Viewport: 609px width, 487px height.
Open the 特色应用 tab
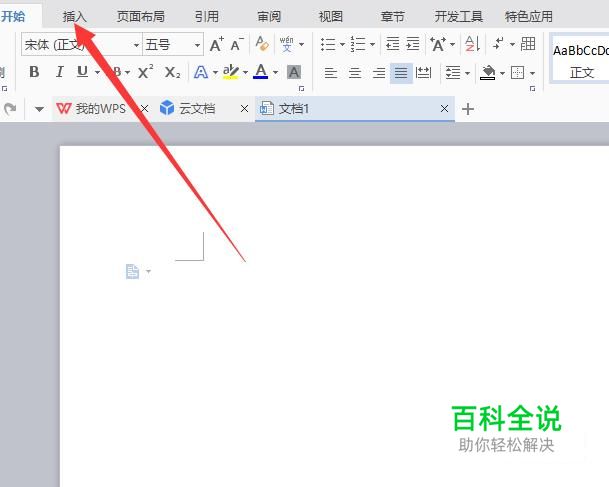click(x=529, y=17)
